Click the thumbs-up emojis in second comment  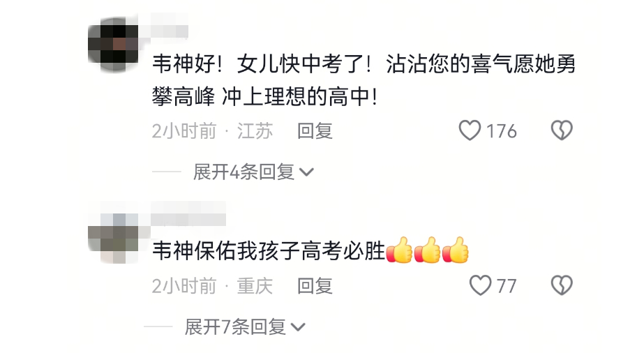point(427,250)
